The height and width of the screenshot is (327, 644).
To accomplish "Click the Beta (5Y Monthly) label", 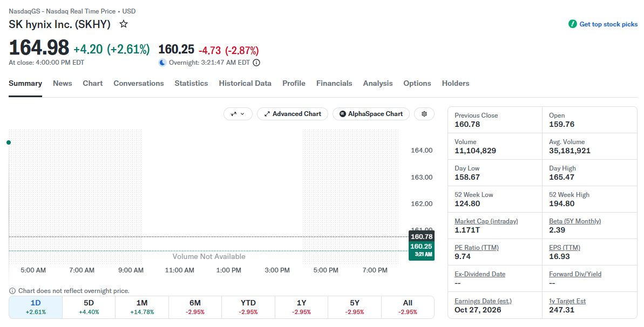I will [x=575, y=221].
